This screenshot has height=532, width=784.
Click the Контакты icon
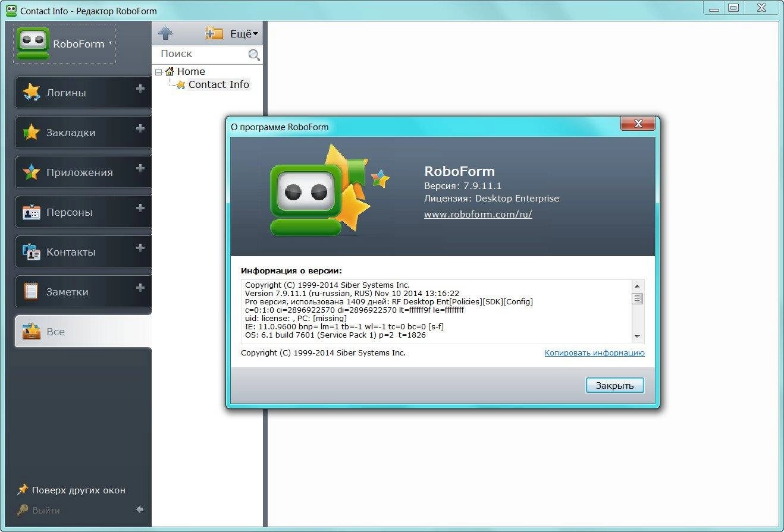[31, 252]
